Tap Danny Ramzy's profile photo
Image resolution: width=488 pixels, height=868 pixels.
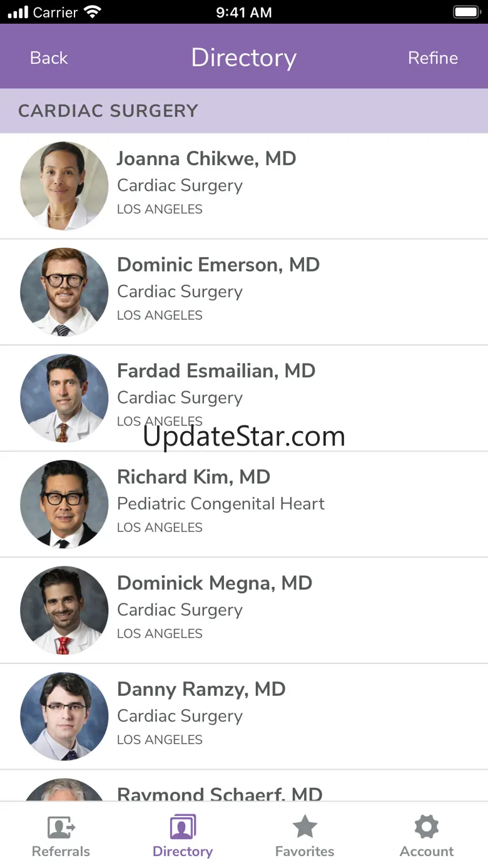click(x=64, y=717)
